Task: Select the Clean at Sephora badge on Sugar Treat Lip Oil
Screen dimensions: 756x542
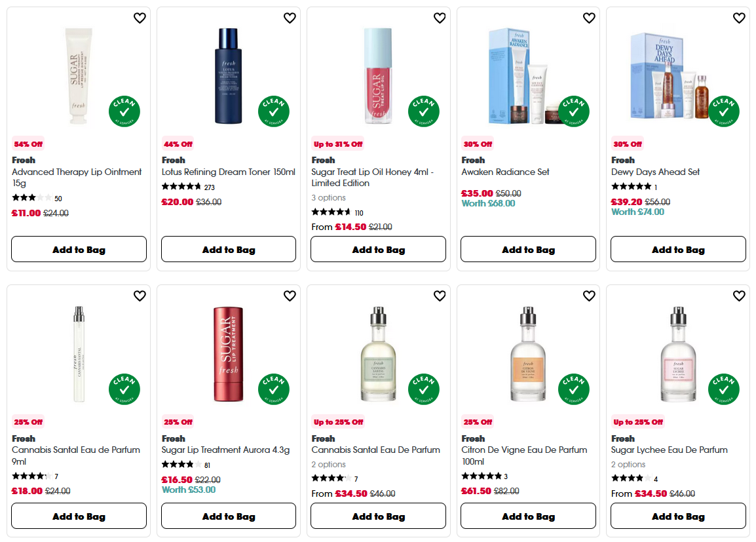Action: (x=423, y=111)
